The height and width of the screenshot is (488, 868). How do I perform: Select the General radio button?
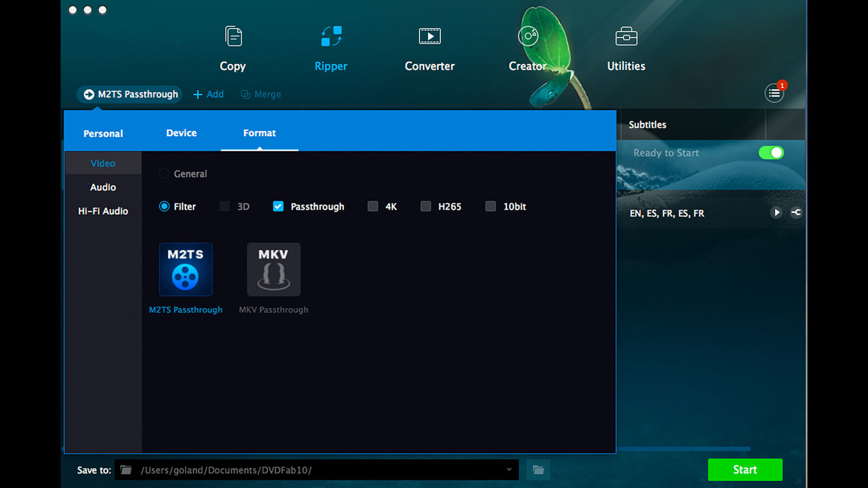(x=164, y=174)
